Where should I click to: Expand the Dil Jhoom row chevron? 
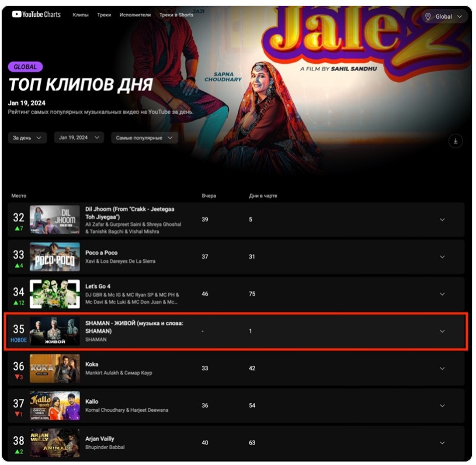[x=442, y=220]
